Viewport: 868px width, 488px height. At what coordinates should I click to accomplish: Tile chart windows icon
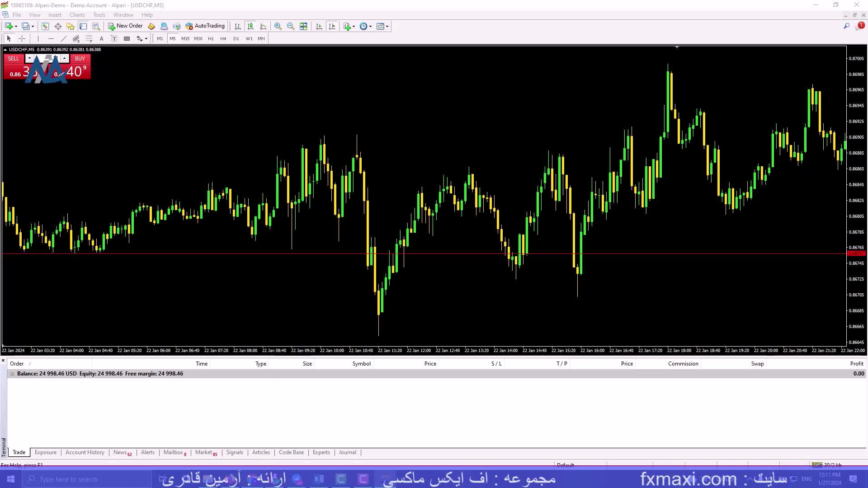[303, 26]
